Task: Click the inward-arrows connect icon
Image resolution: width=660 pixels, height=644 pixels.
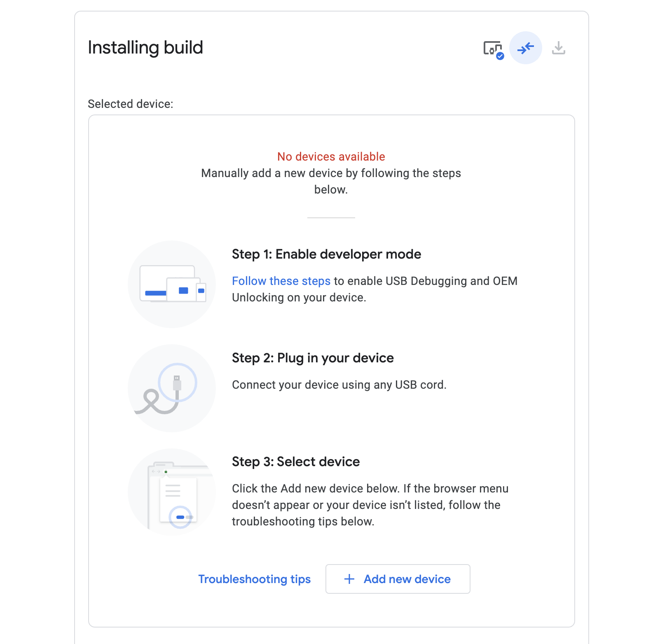Action: (525, 48)
